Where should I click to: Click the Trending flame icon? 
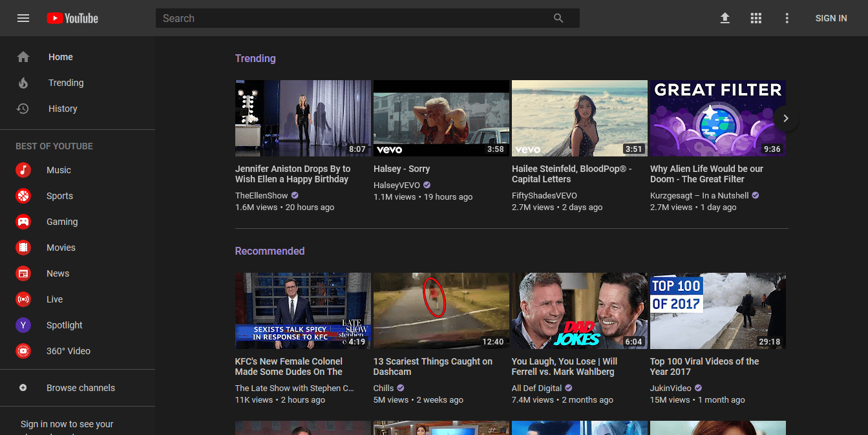point(23,83)
